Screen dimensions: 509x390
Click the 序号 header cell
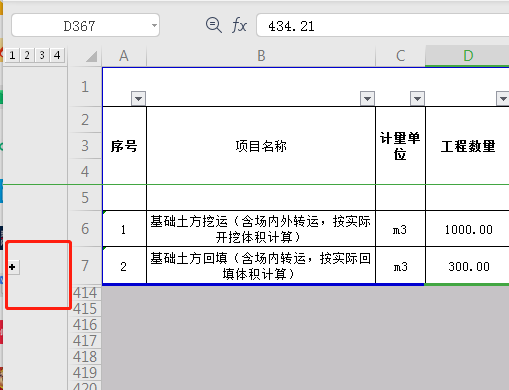[124, 145]
